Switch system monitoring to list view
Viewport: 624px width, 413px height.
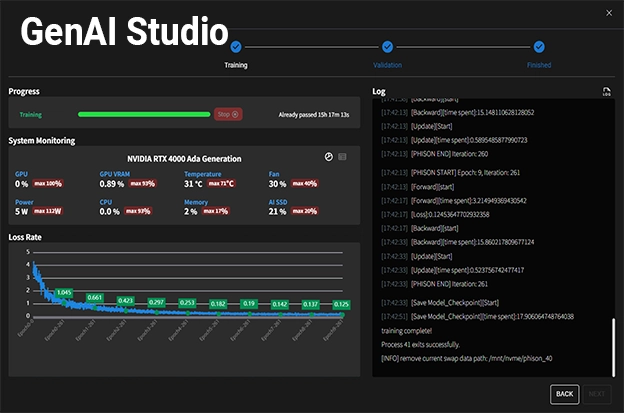click(x=342, y=157)
